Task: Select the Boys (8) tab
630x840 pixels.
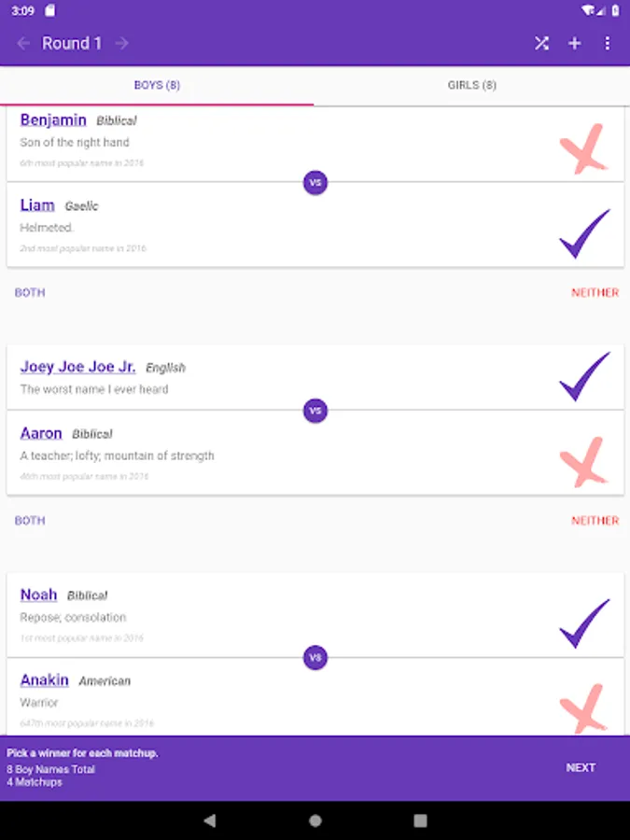Action: [157, 85]
